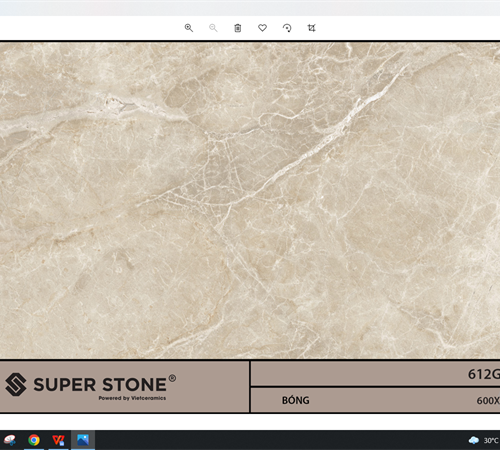The width and height of the screenshot is (500, 450).
Task: Open the red W app on the taskbar
Action: (x=58, y=440)
